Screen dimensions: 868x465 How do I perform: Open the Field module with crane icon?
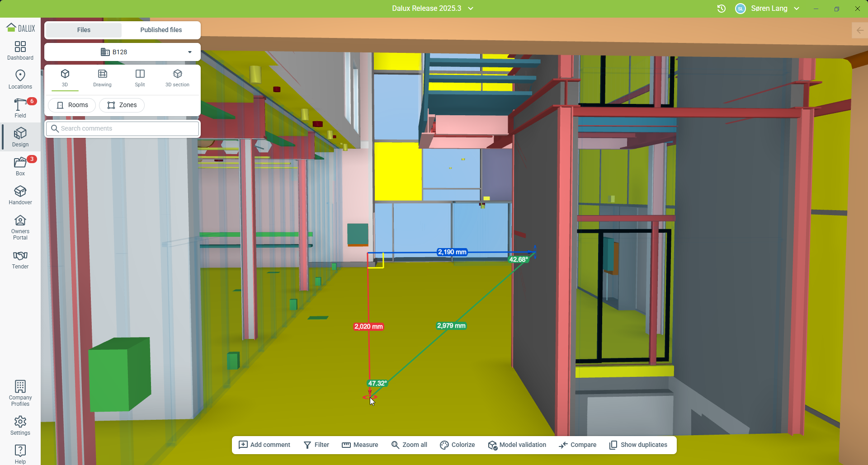tap(20, 108)
